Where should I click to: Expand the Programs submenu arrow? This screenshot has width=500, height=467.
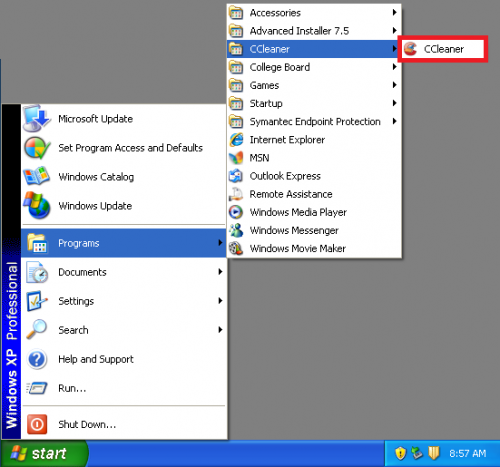click(220, 243)
